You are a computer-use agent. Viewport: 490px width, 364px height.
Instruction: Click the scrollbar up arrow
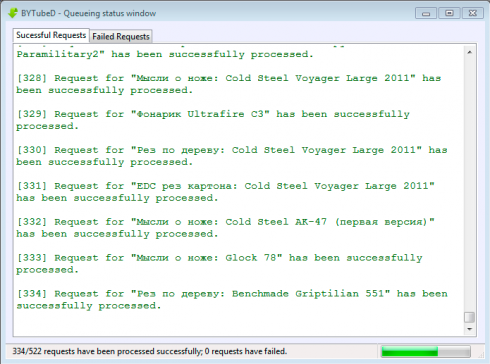pyautogui.click(x=469, y=52)
